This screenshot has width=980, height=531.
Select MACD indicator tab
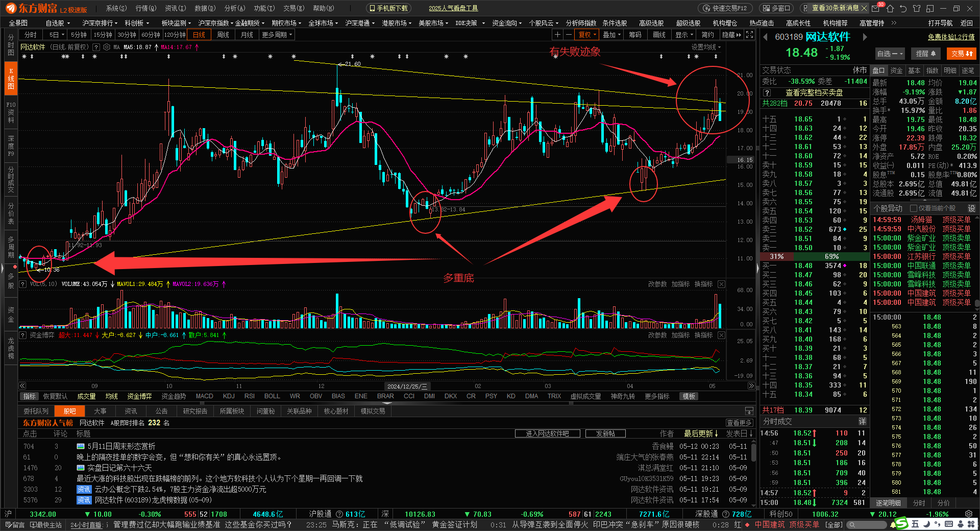pyautogui.click(x=204, y=396)
